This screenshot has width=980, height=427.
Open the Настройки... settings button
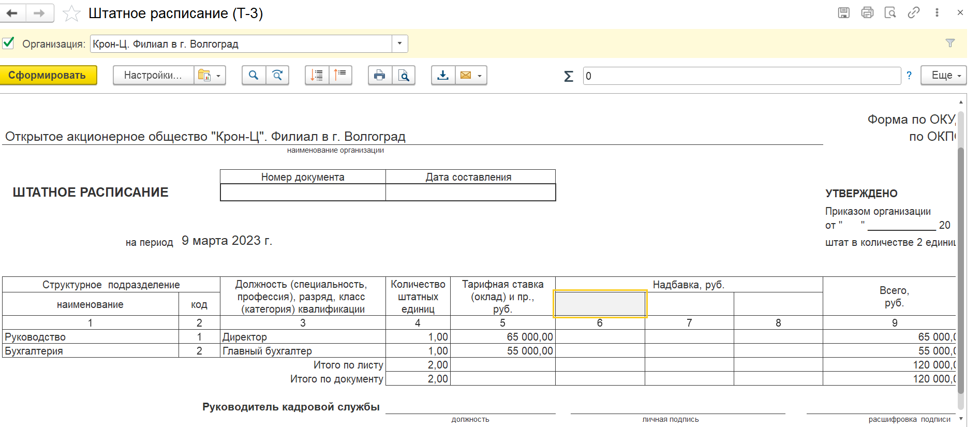click(x=153, y=76)
